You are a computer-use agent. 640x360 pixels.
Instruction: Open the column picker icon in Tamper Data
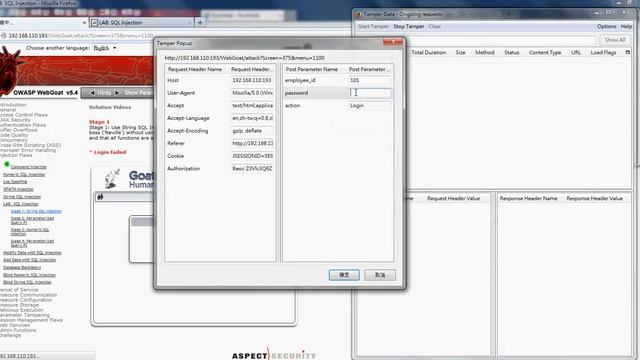[627, 52]
